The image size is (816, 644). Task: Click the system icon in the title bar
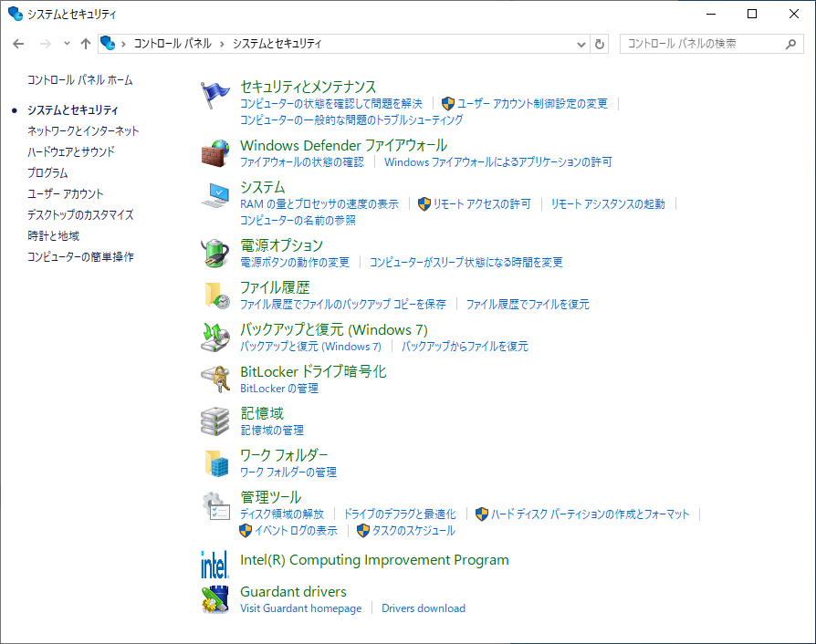[16, 14]
